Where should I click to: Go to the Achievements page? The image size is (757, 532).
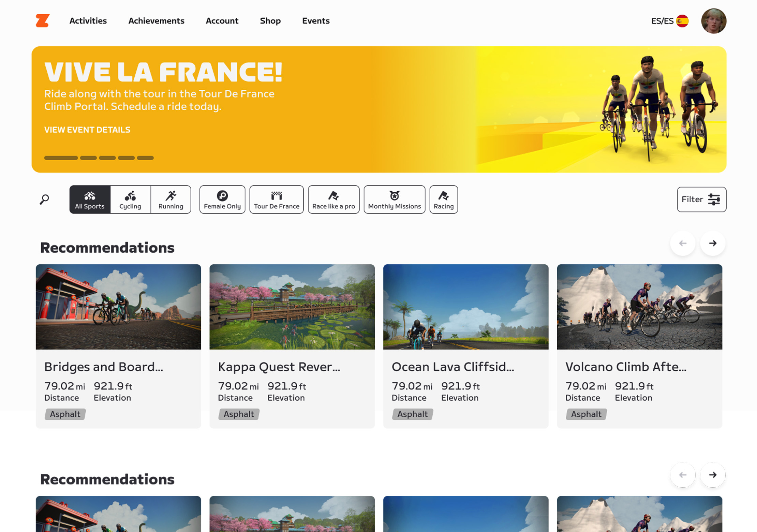click(156, 21)
